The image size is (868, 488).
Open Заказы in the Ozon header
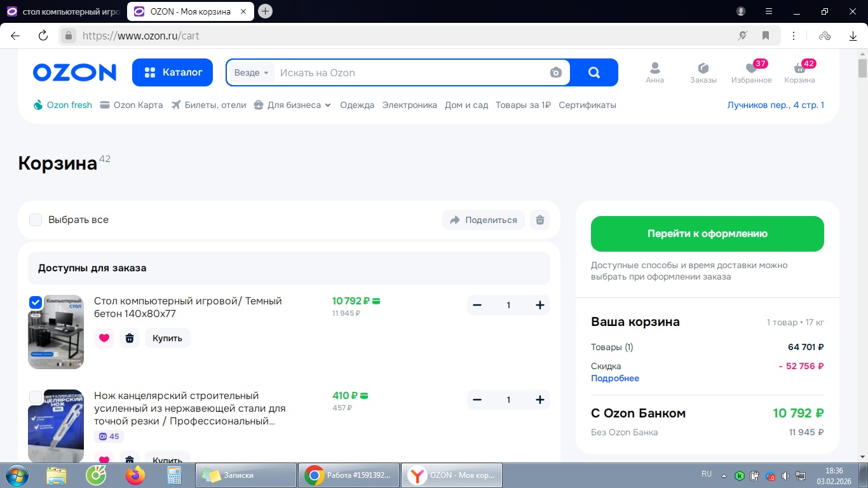(x=703, y=72)
